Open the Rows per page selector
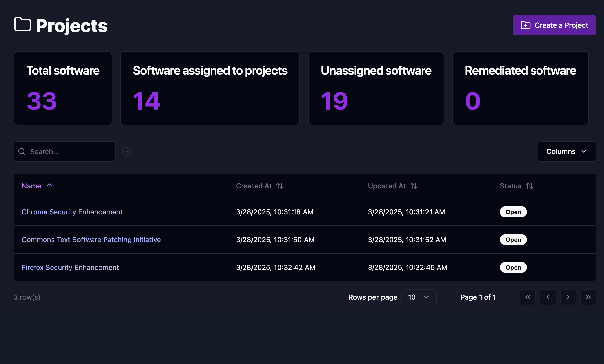Image resolution: width=604 pixels, height=364 pixels. 419,297
